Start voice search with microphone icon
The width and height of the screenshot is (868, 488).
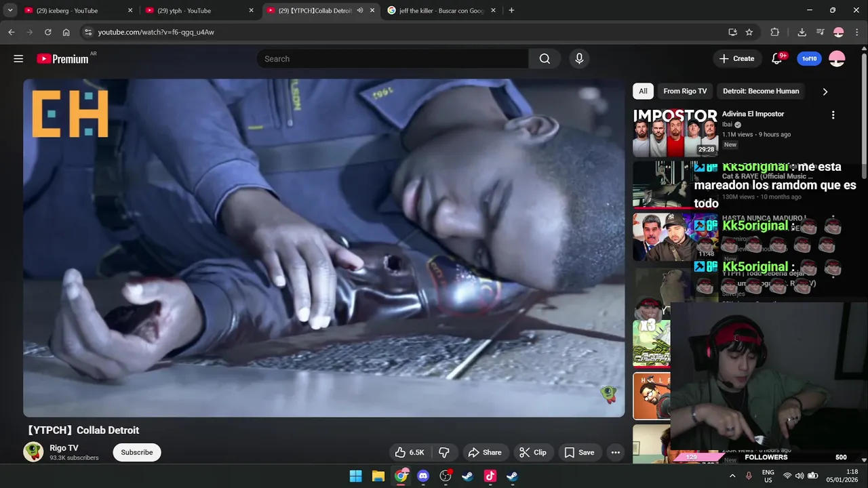579,59
